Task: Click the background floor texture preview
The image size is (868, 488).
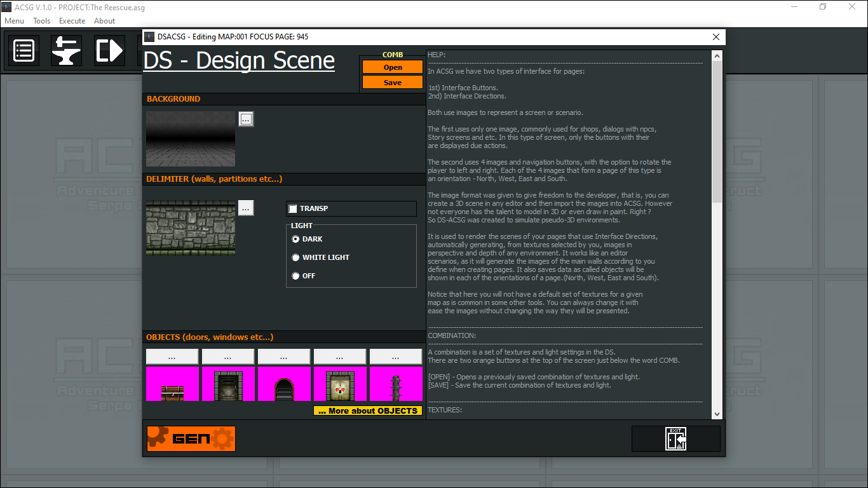Action: pyautogui.click(x=191, y=139)
